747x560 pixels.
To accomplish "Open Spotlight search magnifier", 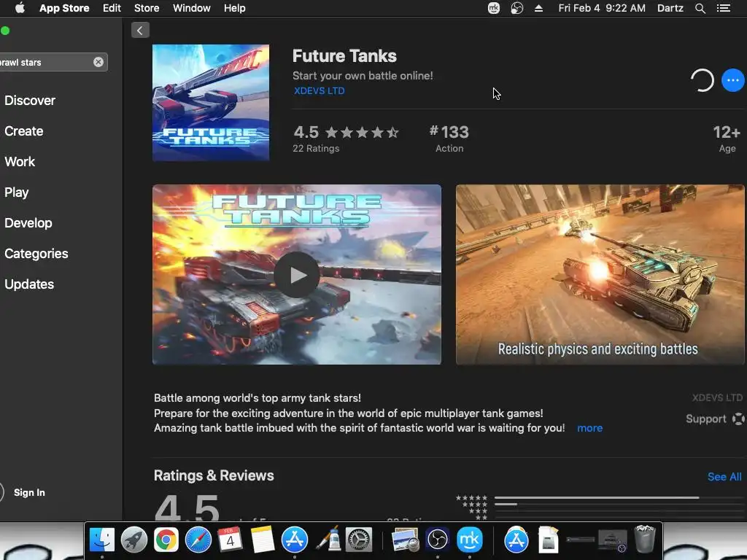I will (700, 8).
